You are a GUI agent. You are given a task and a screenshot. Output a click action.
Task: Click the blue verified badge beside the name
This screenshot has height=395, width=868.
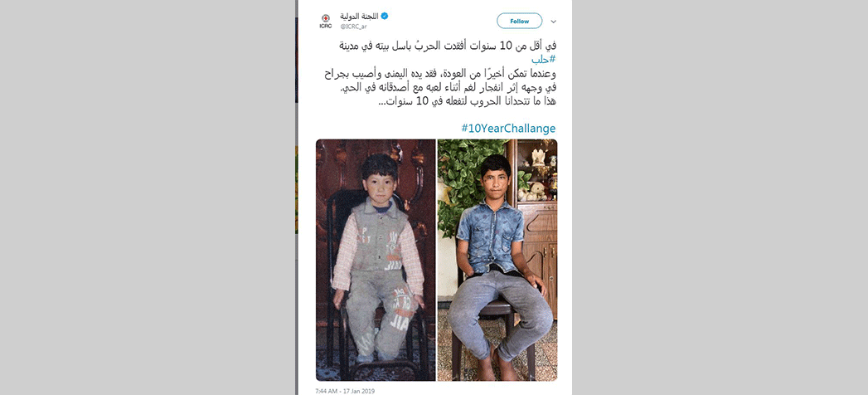(385, 16)
